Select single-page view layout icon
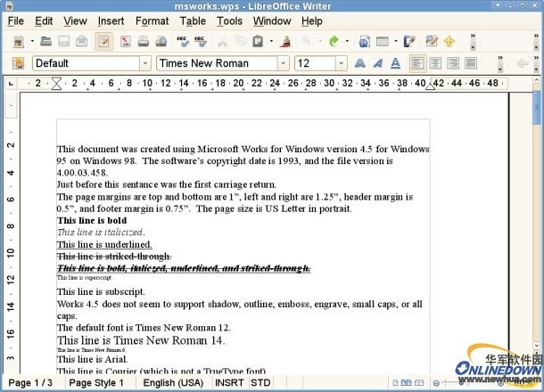The height and width of the screenshot is (392, 544). [x=395, y=382]
